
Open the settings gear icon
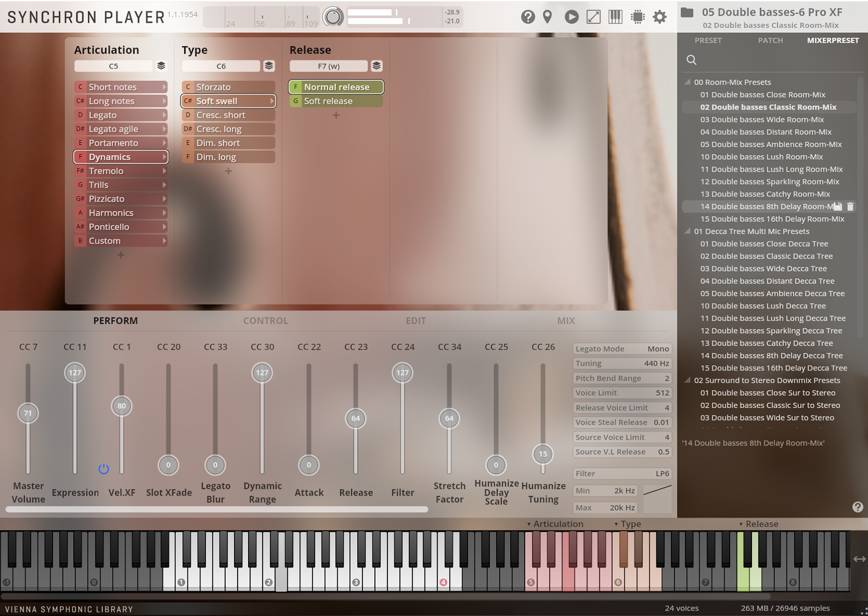tap(659, 16)
